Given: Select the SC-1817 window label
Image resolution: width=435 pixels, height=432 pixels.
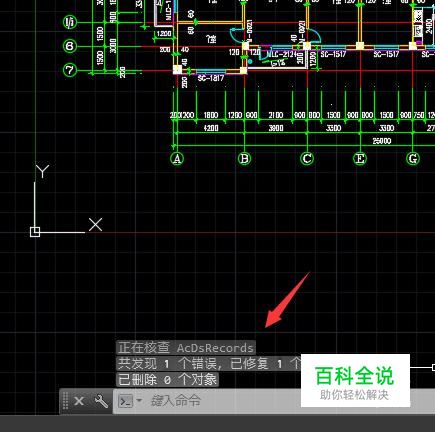Looking at the screenshot, I should (x=211, y=78).
